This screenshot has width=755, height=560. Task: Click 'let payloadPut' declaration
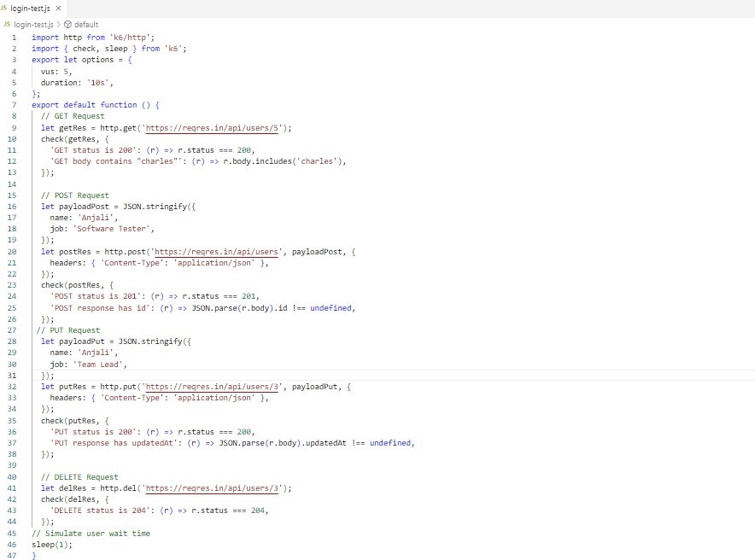[x=73, y=341]
